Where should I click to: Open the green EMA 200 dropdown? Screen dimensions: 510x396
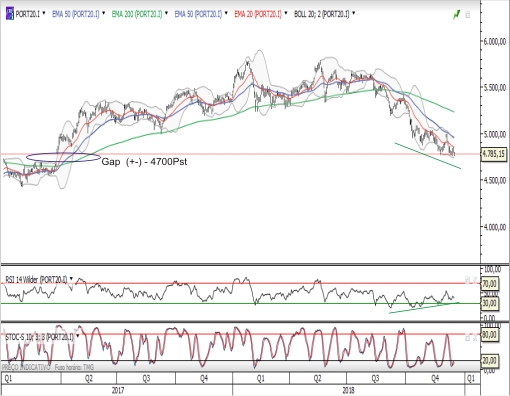(x=167, y=14)
